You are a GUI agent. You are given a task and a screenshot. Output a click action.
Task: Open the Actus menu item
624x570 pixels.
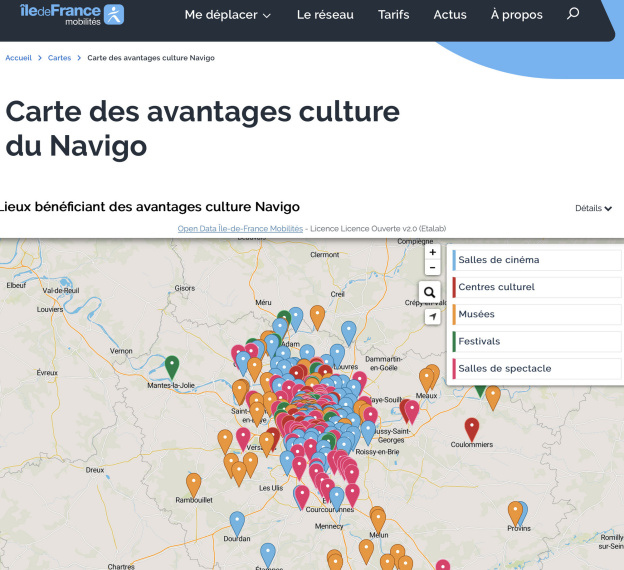pos(450,15)
